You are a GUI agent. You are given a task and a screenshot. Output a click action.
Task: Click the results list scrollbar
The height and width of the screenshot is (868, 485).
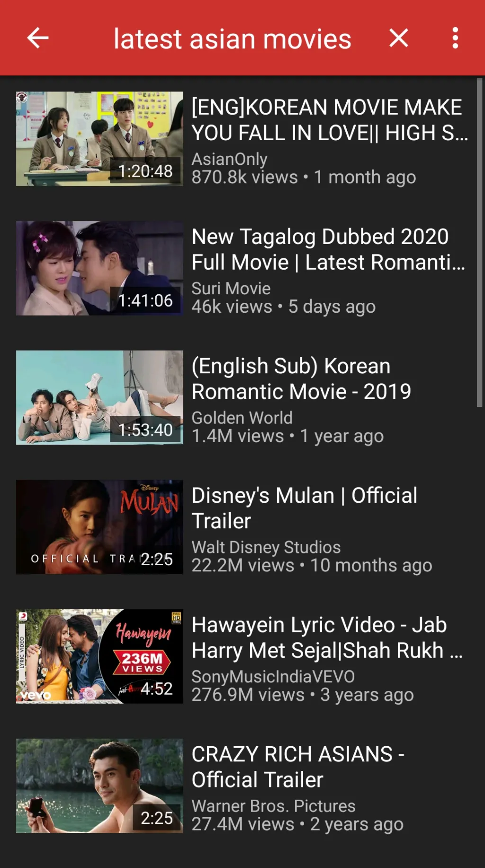(x=479, y=243)
